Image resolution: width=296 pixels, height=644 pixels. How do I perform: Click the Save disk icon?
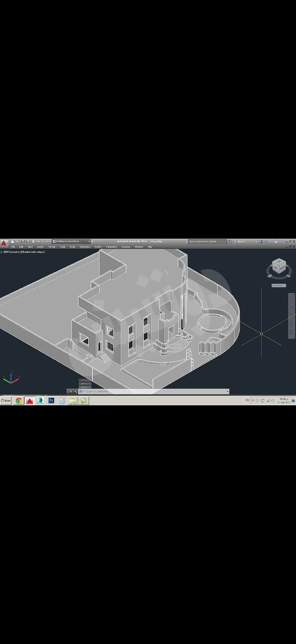click(x=23, y=241)
